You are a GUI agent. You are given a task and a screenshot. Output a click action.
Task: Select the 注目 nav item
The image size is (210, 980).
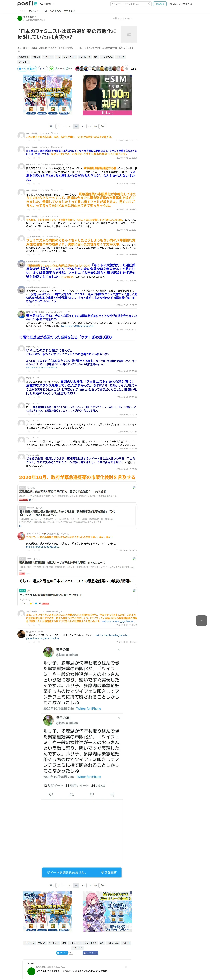(x=45, y=11)
